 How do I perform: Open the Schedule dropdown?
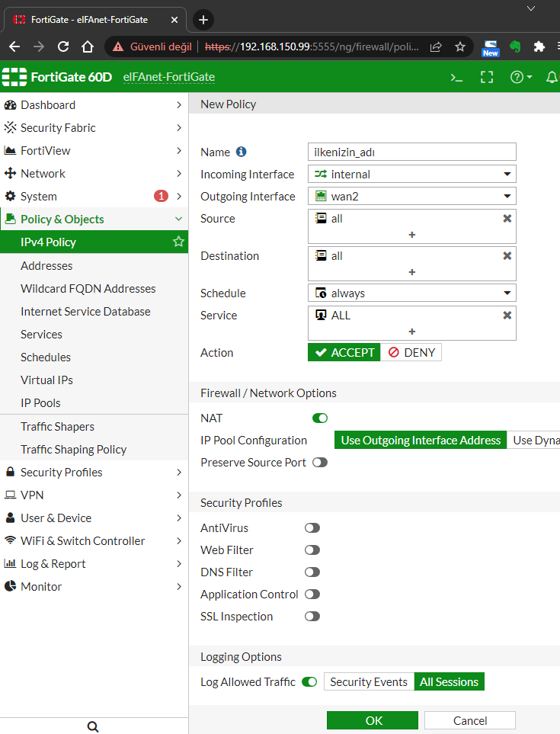coord(412,293)
